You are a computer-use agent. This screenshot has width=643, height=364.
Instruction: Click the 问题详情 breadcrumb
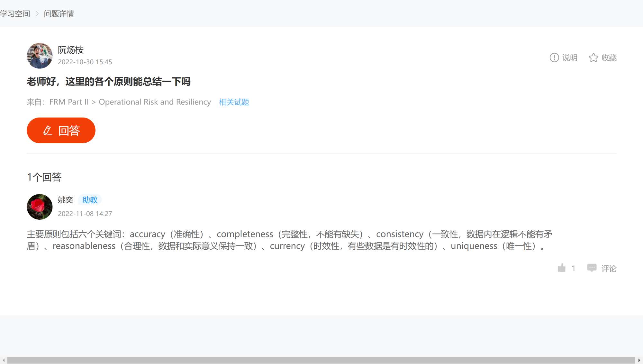point(59,14)
